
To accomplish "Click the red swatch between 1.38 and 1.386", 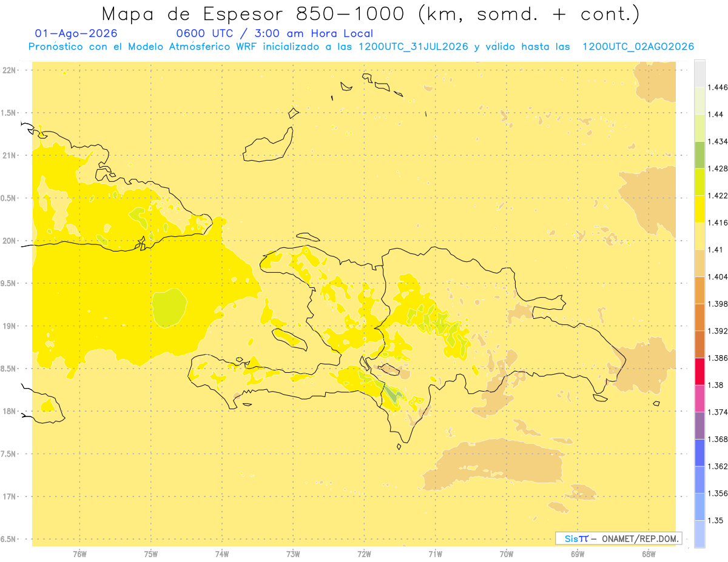I will (699, 372).
